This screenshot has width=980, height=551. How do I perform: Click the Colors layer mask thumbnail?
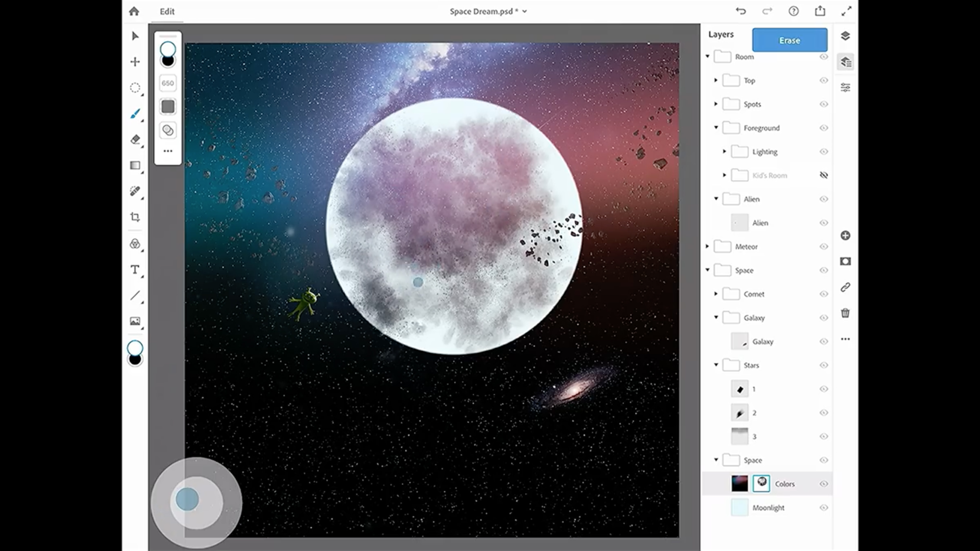[x=761, y=483]
